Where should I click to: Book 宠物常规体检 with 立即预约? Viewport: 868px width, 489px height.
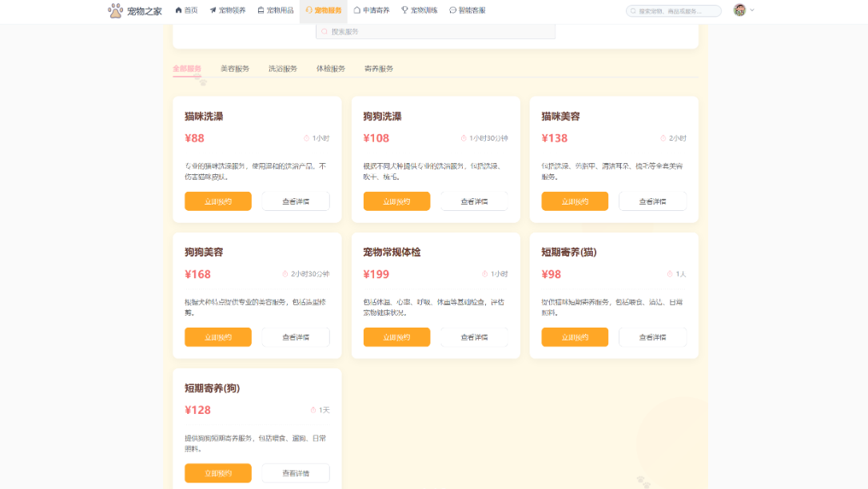(x=396, y=337)
